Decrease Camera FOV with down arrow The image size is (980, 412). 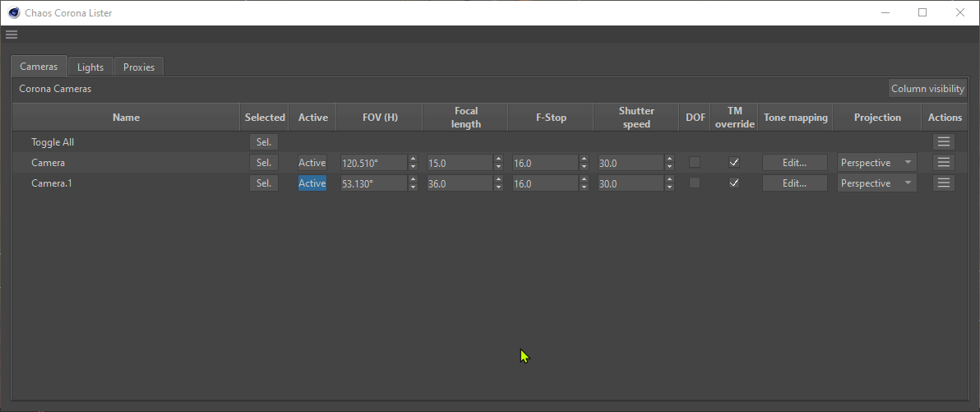(413, 167)
